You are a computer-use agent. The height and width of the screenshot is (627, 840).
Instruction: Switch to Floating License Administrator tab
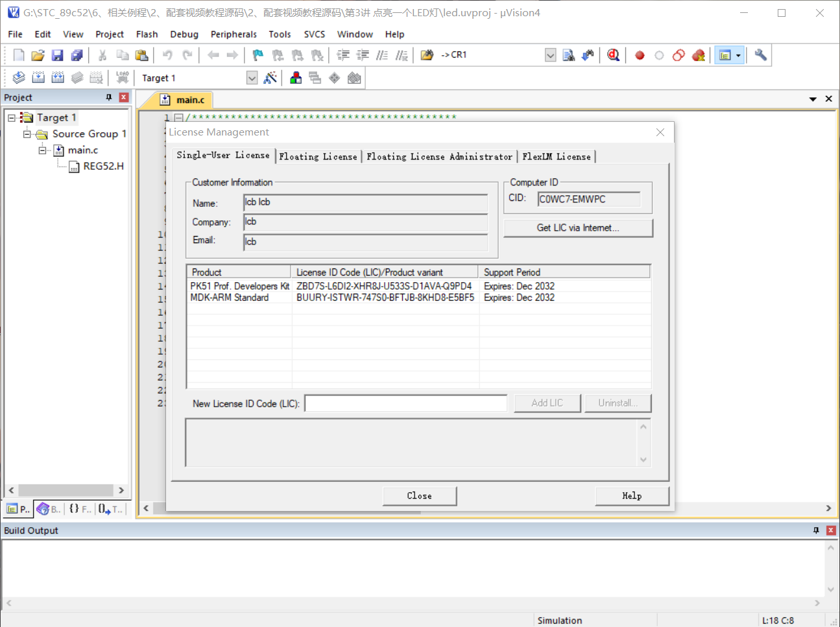tap(439, 156)
